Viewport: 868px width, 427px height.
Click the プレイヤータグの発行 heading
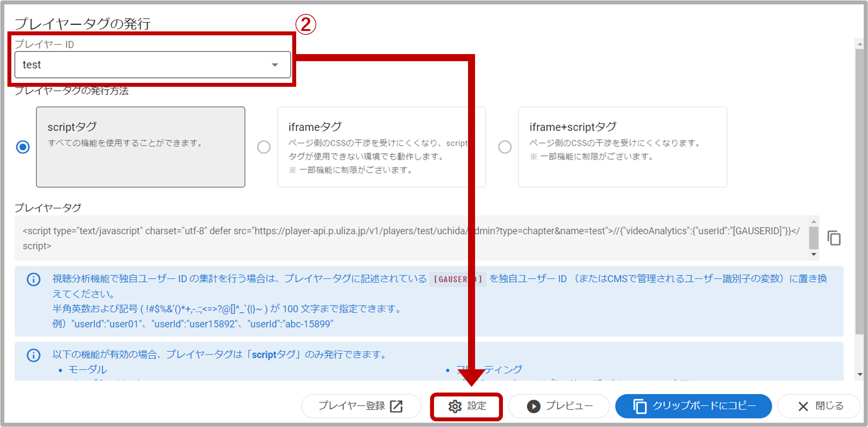point(83,24)
